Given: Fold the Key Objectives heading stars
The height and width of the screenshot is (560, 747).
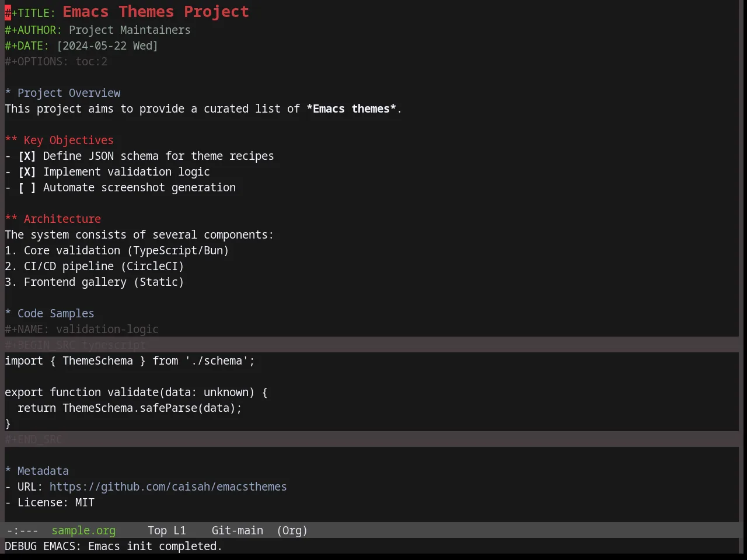Looking at the screenshot, I should coord(11,141).
